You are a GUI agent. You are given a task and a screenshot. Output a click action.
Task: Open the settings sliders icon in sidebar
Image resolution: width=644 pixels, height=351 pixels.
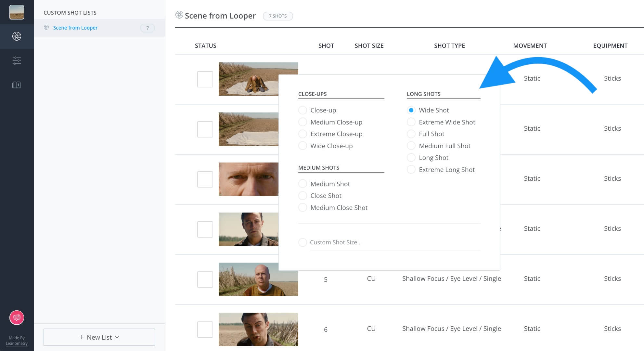coord(17,60)
